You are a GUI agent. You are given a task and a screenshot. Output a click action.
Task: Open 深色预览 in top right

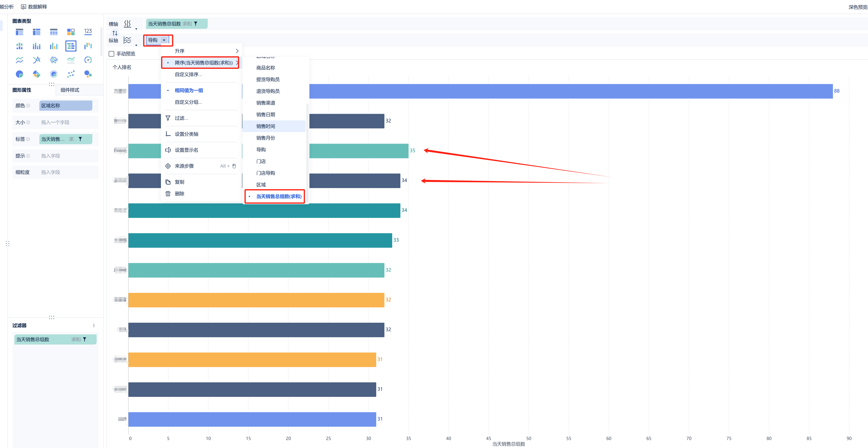[858, 7]
